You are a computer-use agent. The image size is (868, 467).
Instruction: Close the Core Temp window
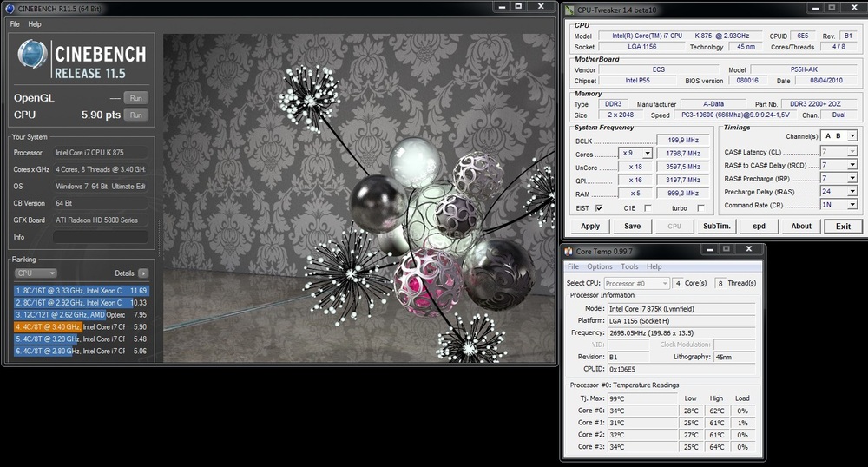pos(749,249)
